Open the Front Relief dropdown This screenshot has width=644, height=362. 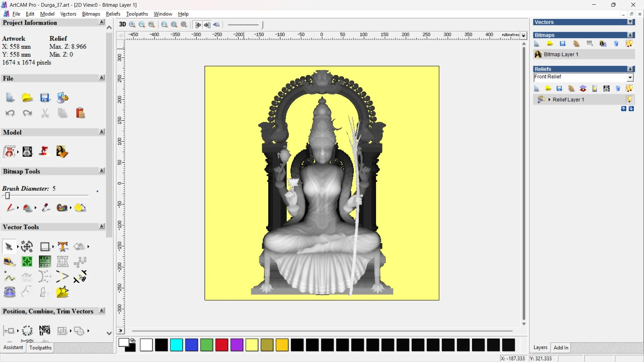(x=630, y=77)
